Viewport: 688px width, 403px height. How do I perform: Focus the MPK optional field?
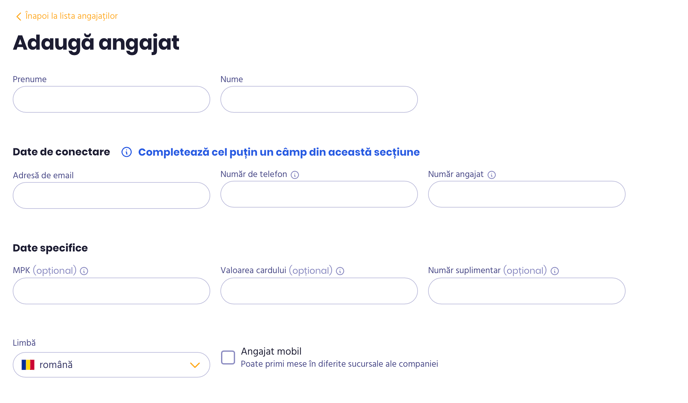click(x=111, y=291)
